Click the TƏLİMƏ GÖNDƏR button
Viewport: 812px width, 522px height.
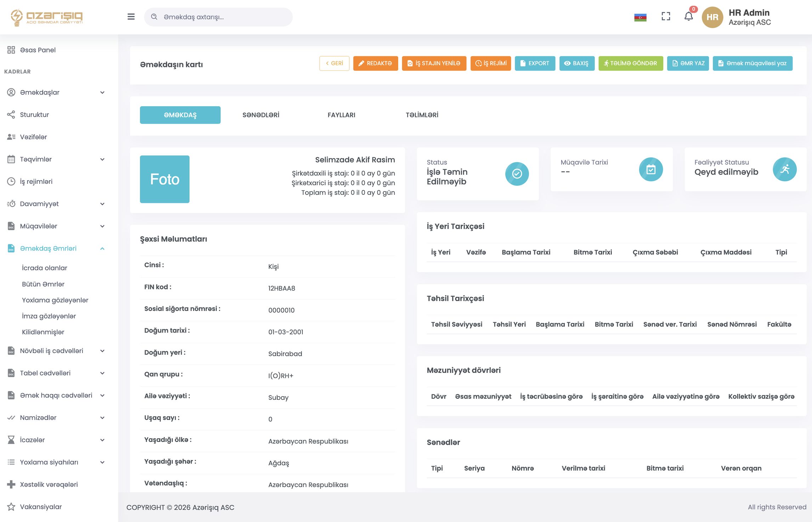click(x=631, y=63)
